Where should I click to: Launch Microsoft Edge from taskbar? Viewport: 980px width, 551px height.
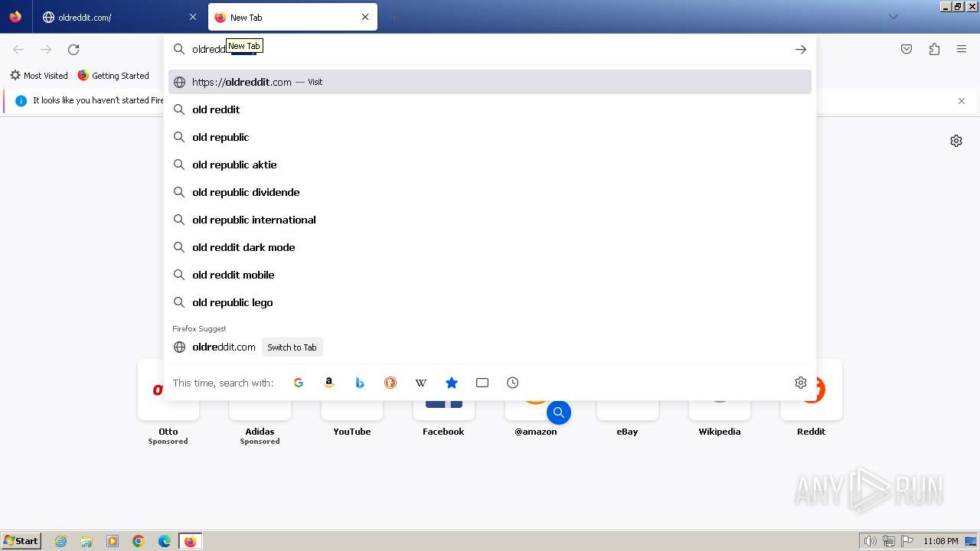(165, 541)
